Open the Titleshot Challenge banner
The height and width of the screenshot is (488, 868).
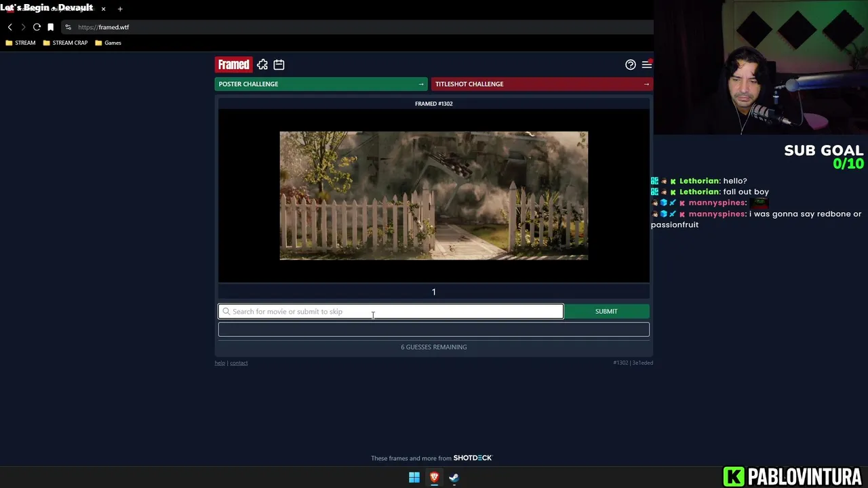pyautogui.click(x=542, y=84)
